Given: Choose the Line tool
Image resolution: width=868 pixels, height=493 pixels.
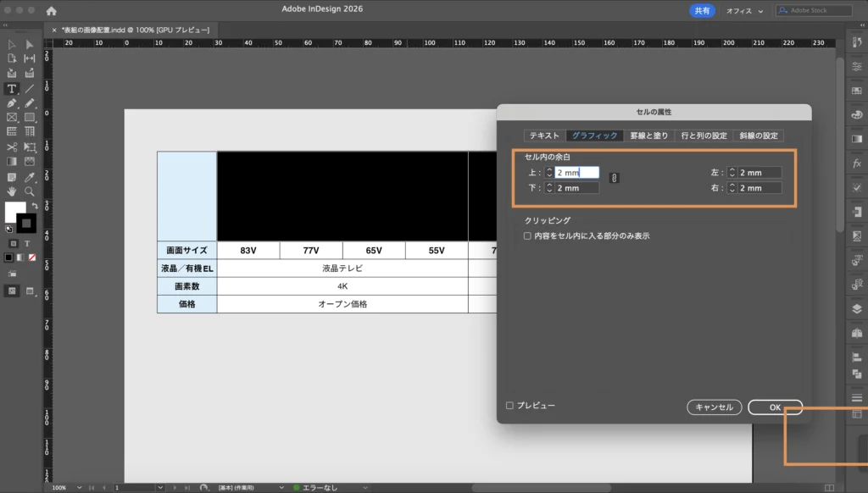Looking at the screenshot, I should pyautogui.click(x=30, y=88).
